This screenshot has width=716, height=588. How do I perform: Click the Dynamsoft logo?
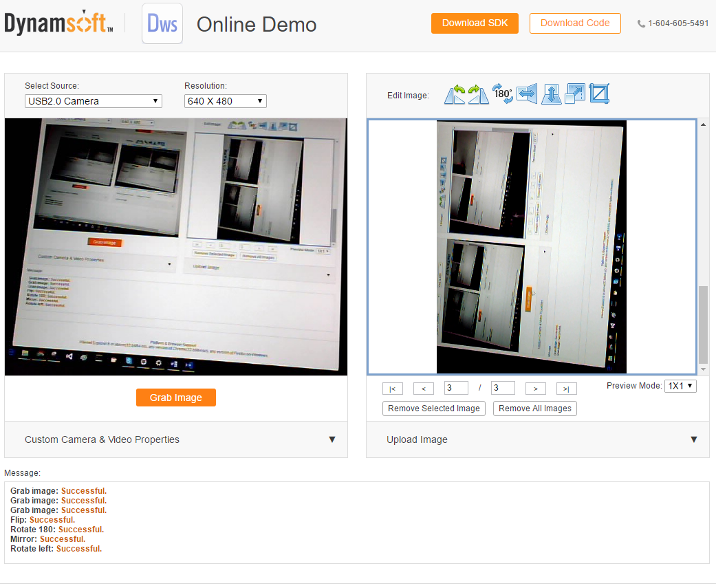click(x=59, y=23)
